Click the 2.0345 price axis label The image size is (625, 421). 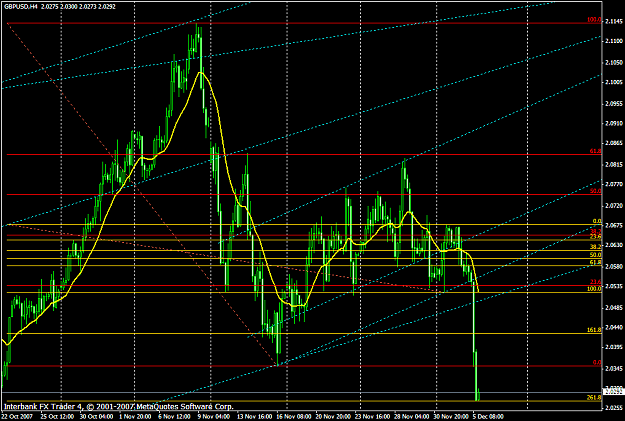(614, 368)
